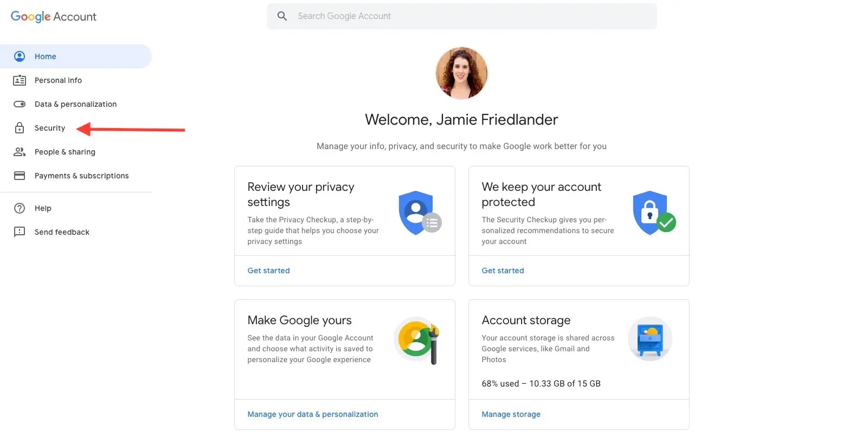
Task: Open Payments & subscriptions section
Action: (82, 176)
